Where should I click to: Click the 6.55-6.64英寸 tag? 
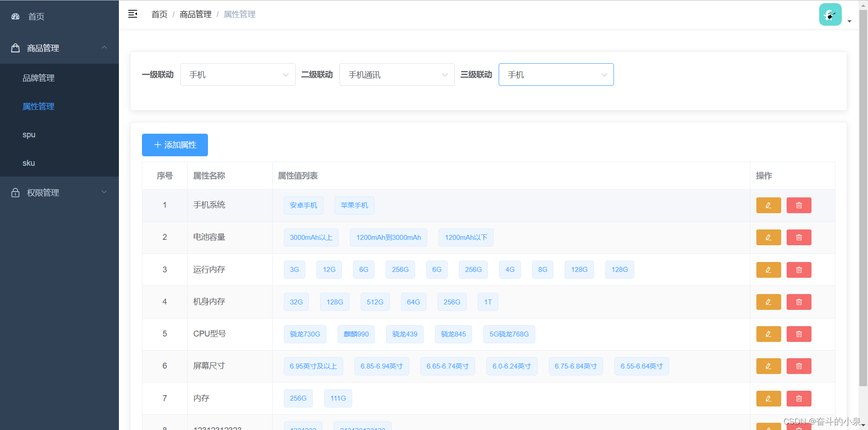click(642, 366)
